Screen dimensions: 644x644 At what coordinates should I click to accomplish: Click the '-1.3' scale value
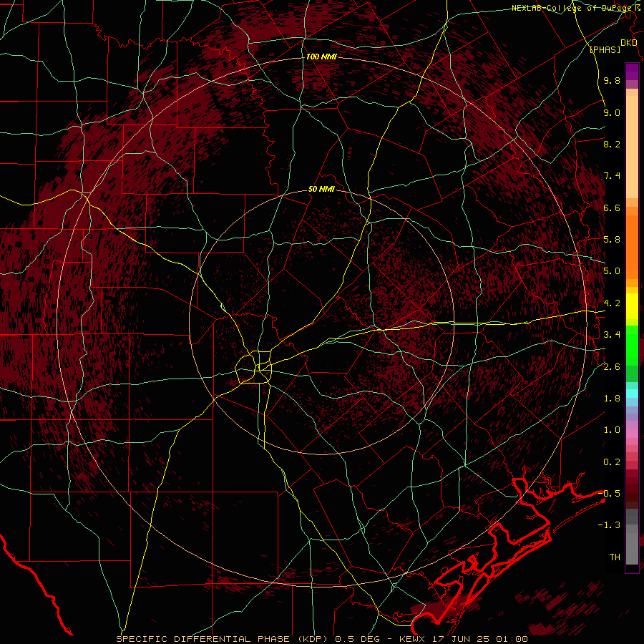coord(609,525)
